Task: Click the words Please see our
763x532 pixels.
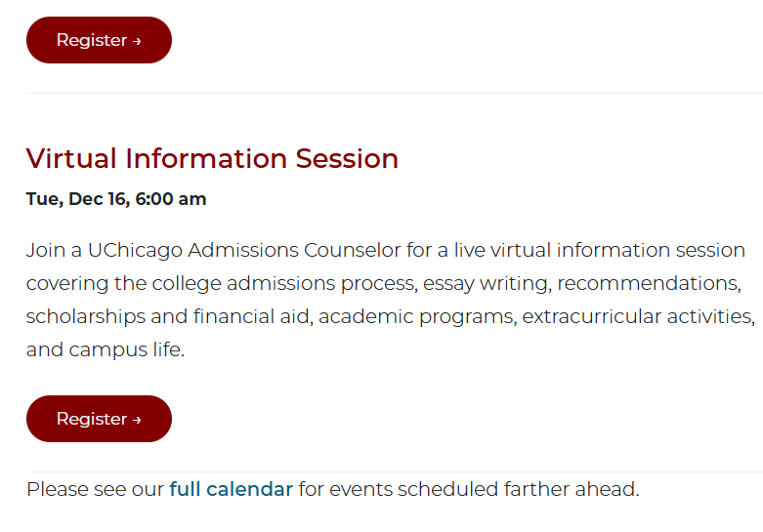Action: click(x=95, y=489)
